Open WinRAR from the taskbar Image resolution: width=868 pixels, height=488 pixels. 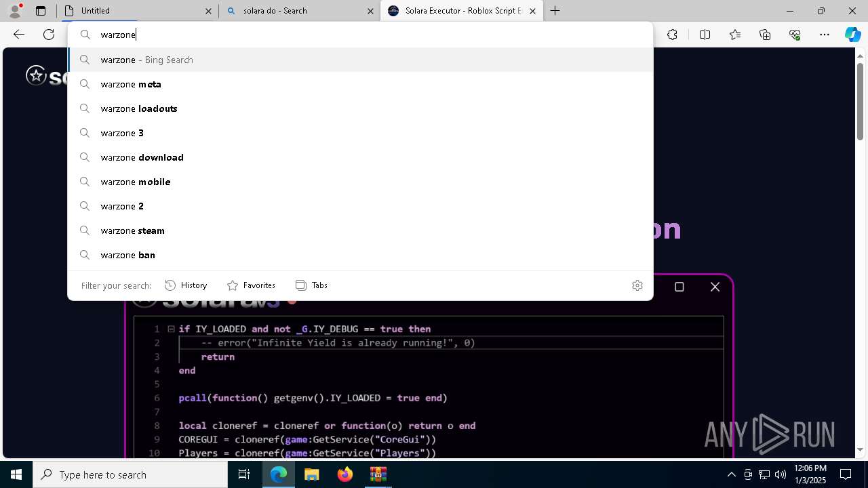click(378, 474)
